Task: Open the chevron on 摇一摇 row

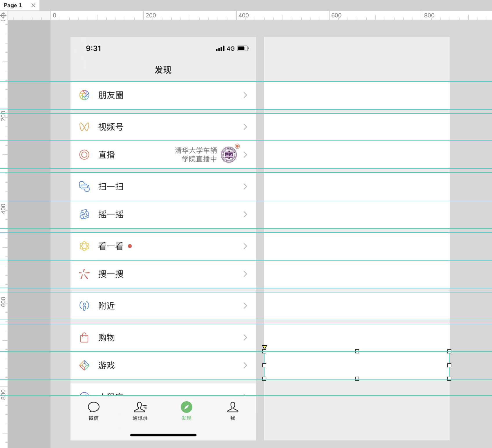Action: point(245,214)
